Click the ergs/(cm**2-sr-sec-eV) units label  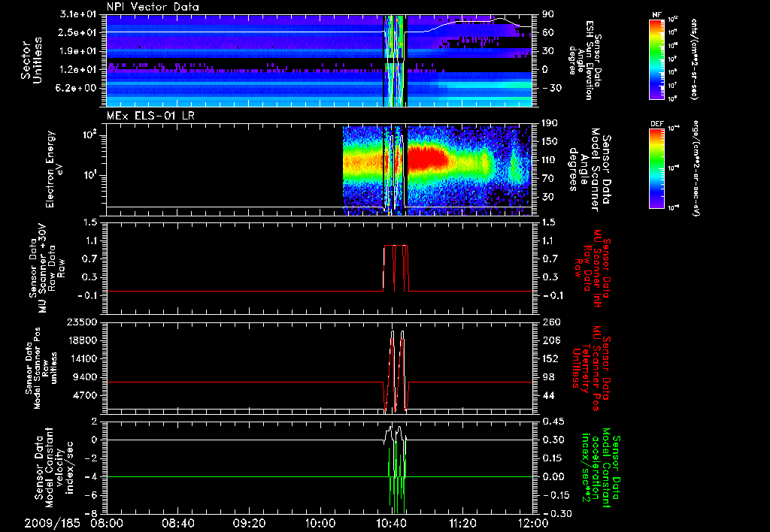pos(695,167)
